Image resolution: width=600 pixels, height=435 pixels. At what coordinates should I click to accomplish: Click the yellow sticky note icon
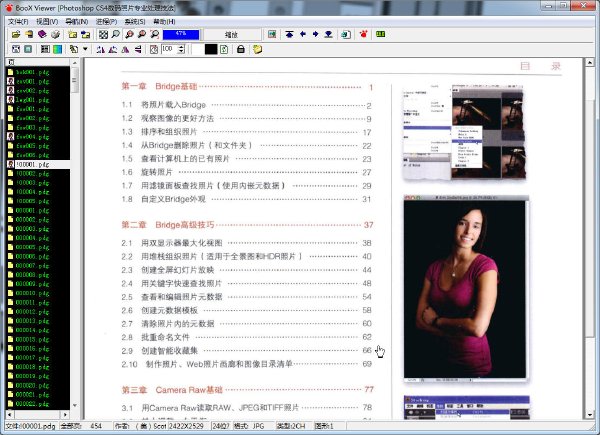[x=258, y=49]
